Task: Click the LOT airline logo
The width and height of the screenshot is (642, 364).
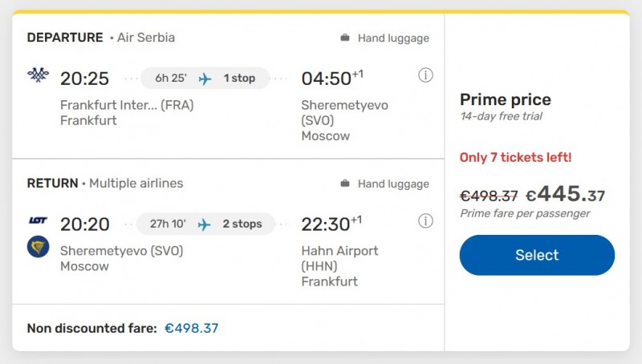Action: pyautogui.click(x=38, y=220)
